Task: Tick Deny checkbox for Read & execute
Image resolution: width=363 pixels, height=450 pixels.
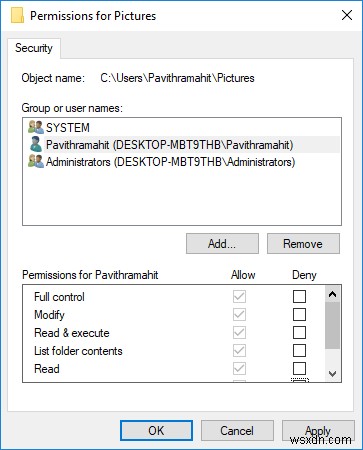Action: coord(299,332)
